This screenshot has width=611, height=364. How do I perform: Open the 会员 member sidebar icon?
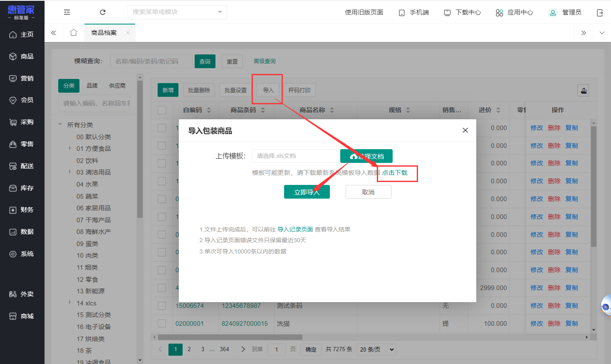(13, 100)
